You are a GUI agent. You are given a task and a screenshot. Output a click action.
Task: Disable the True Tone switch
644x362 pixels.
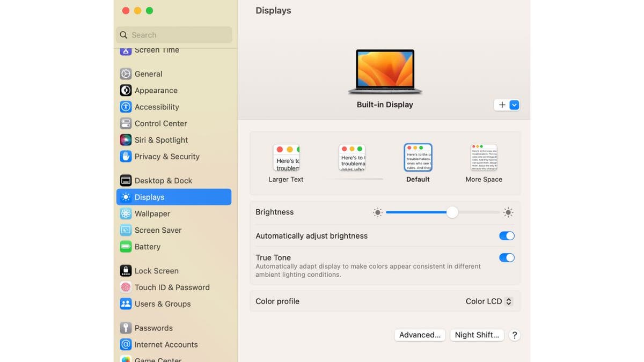tap(507, 258)
